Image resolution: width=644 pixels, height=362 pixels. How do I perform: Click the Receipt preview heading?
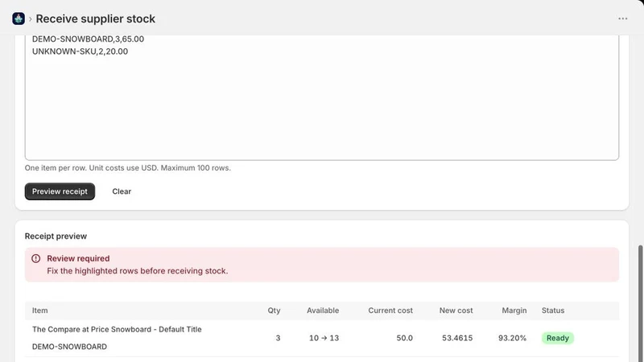56,236
